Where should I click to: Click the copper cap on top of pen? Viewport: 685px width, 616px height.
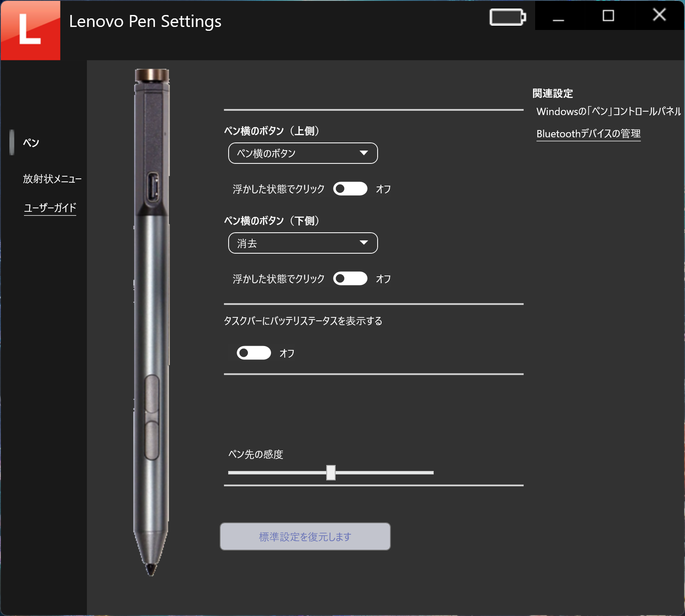pyautogui.click(x=152, y=75)
